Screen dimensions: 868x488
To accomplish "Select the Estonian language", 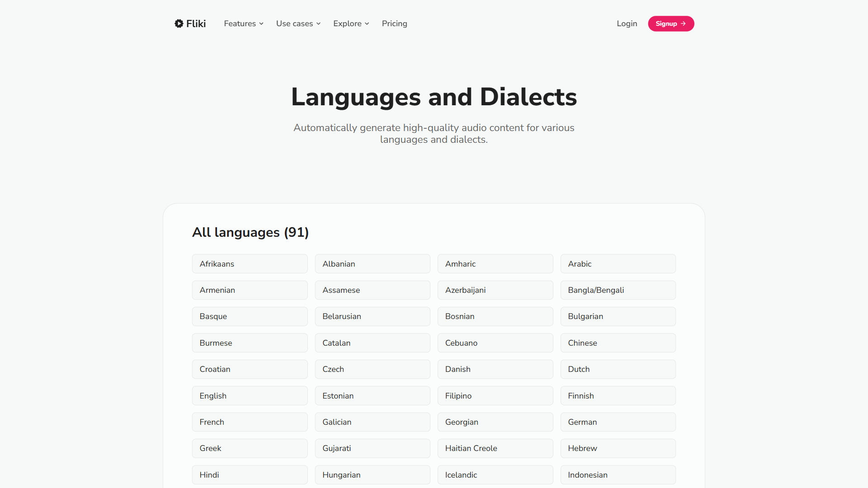I will point(373,396).
